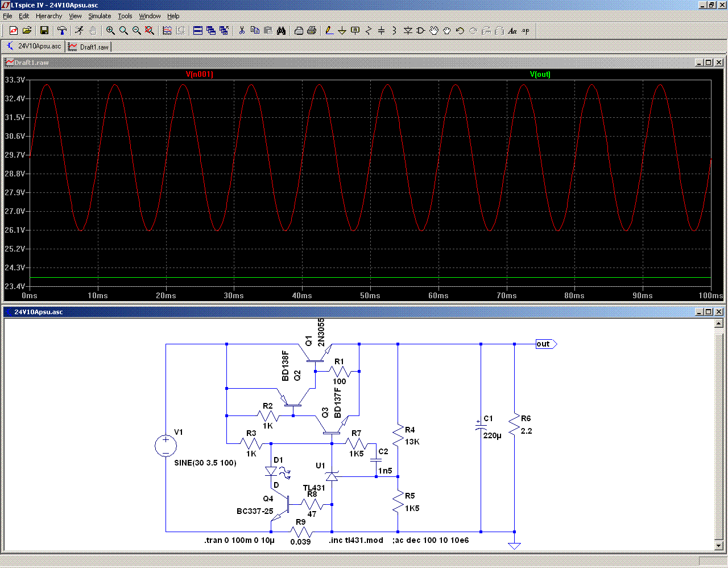Viewport: 728px width, 568px height.
Task: Click the V(out) trace label
Action: click(x=540, y=74)
